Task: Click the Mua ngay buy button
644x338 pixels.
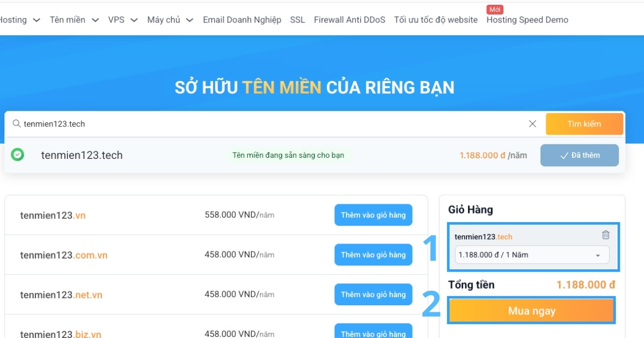Action: [x=531, y=311]
